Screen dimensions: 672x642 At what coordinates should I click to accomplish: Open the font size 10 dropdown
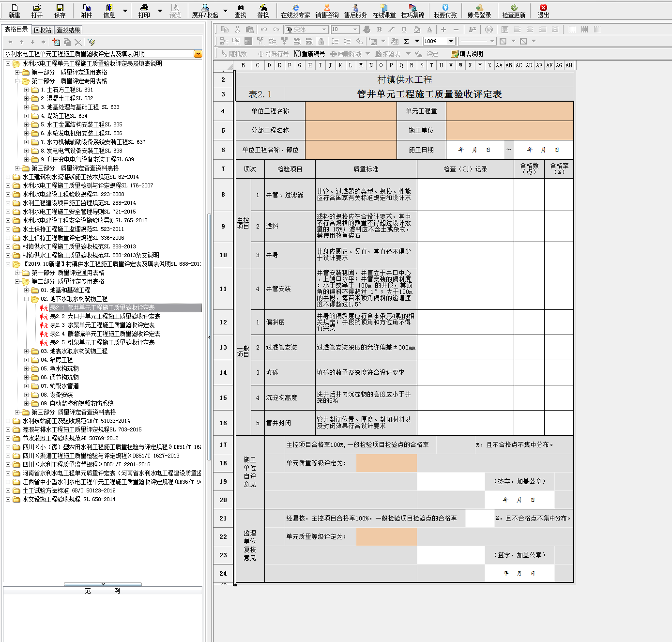point(355,30)
